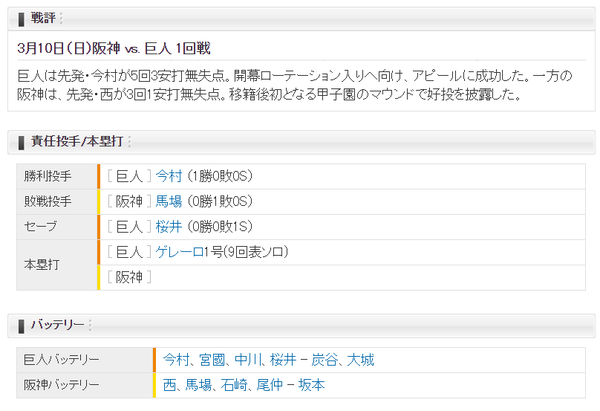Viewport: 600px width, 411px height.
Task: Click the ［巨人］ tag in セーブ row
Action: [129, 227]
